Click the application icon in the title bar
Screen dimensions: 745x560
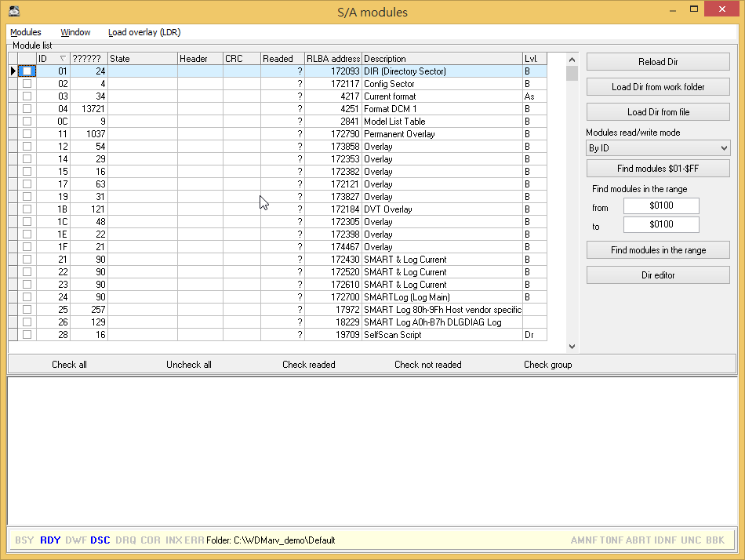click(13, 12)
